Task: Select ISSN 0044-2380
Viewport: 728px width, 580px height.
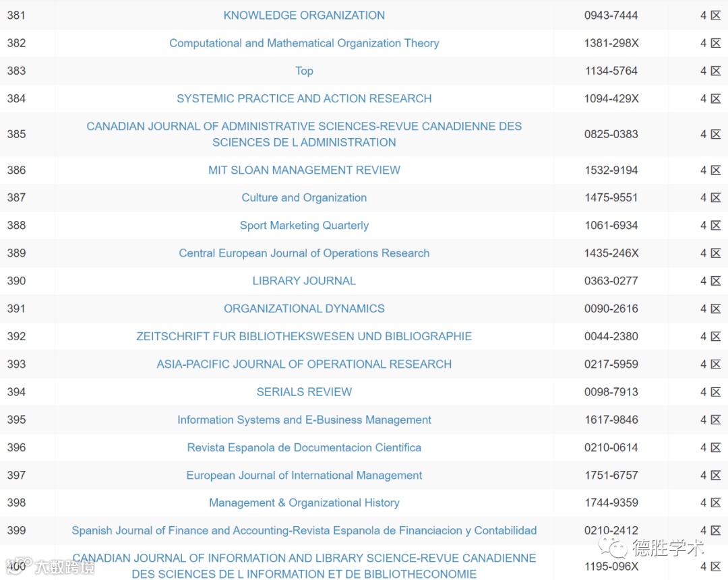Action: coord(611,336)
